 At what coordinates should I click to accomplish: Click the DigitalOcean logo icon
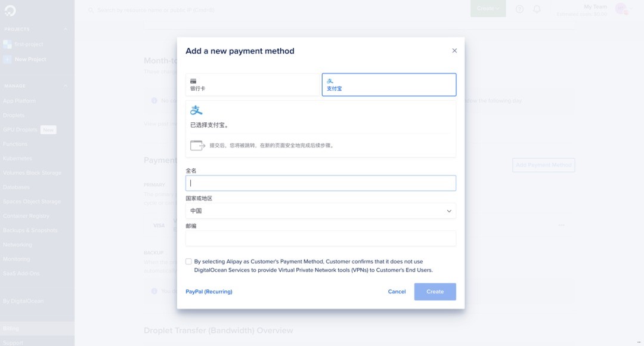point(10,10)
